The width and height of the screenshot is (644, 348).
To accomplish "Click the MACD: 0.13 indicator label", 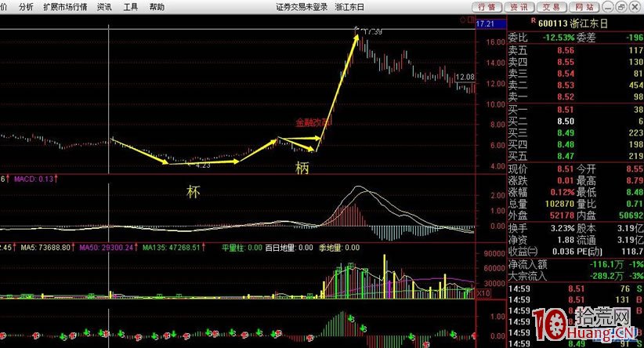I will coord(34,179).
